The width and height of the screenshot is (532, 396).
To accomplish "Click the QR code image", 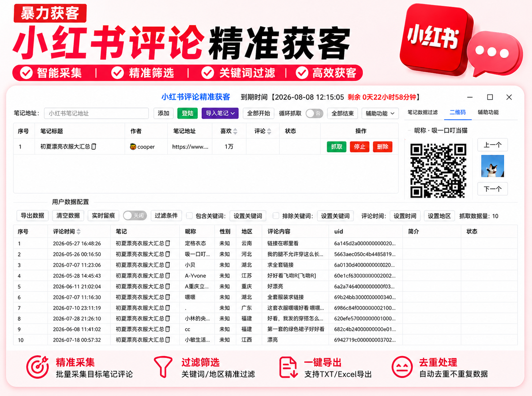I will (438, 171).
